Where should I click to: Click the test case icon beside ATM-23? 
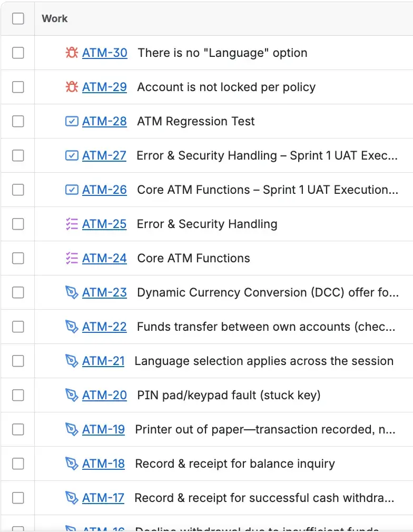tap(71, 292)
